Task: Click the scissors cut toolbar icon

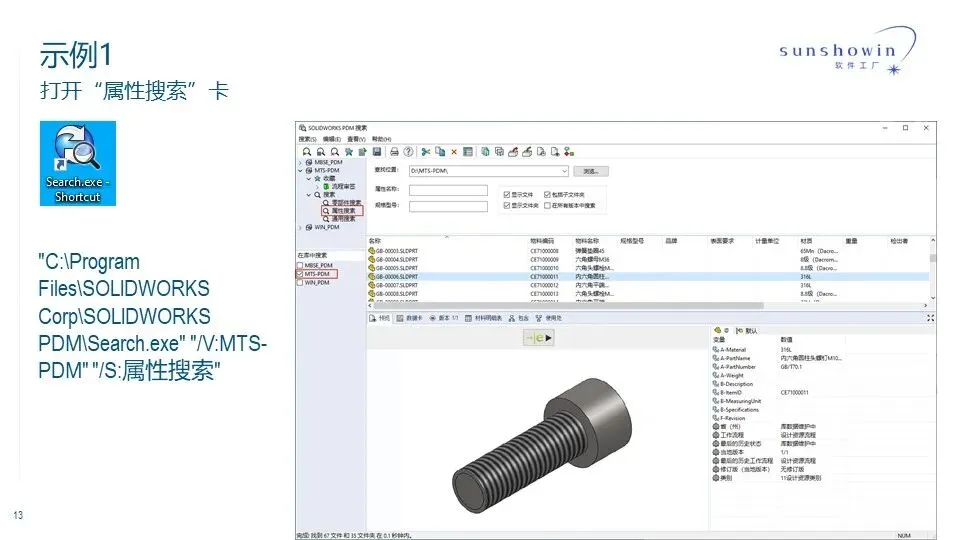Action: [426, 152]
